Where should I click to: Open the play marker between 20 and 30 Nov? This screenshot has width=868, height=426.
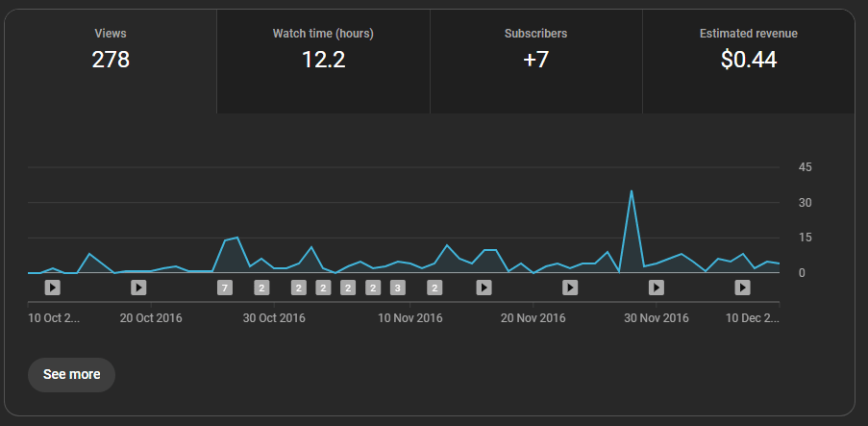pyautogui.click(x=570, y=288)
